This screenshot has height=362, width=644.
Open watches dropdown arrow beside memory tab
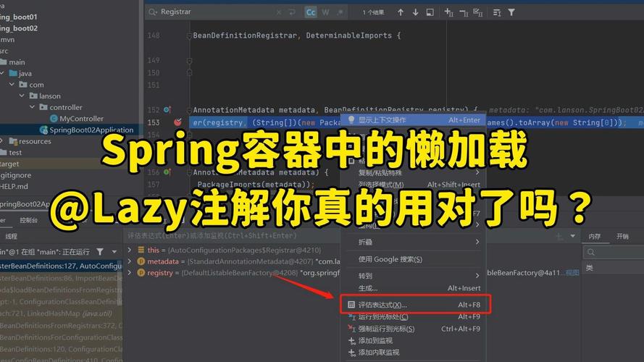coord(572,236)
